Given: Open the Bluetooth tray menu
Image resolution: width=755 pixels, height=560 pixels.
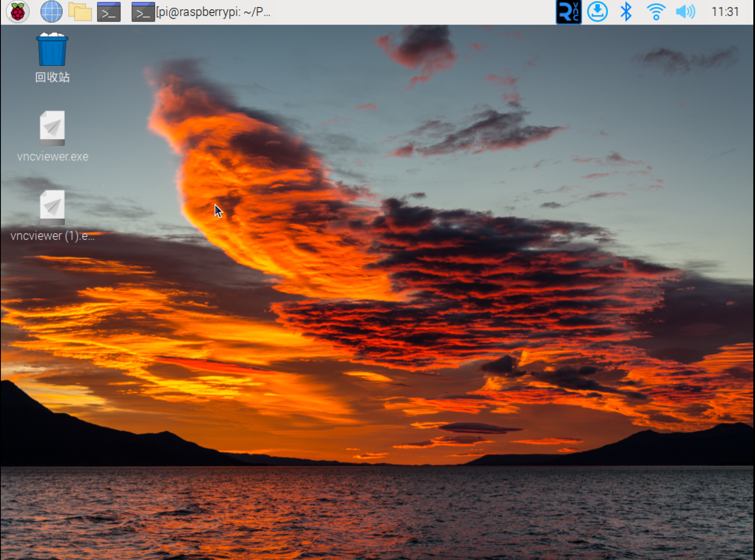Looking at the screenshot, I should pos(626,11).
